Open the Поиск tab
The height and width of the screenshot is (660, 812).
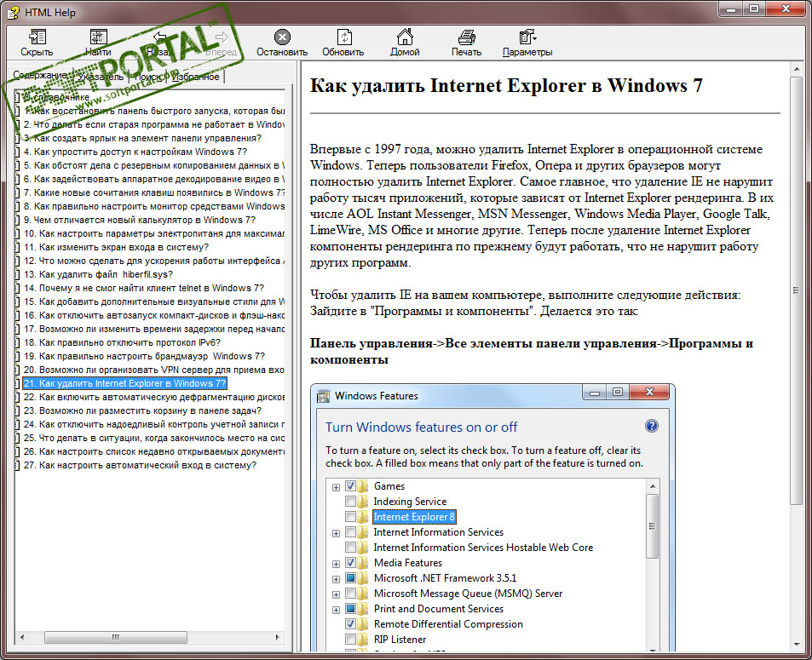pyautogui.click(x=148, y=77)
